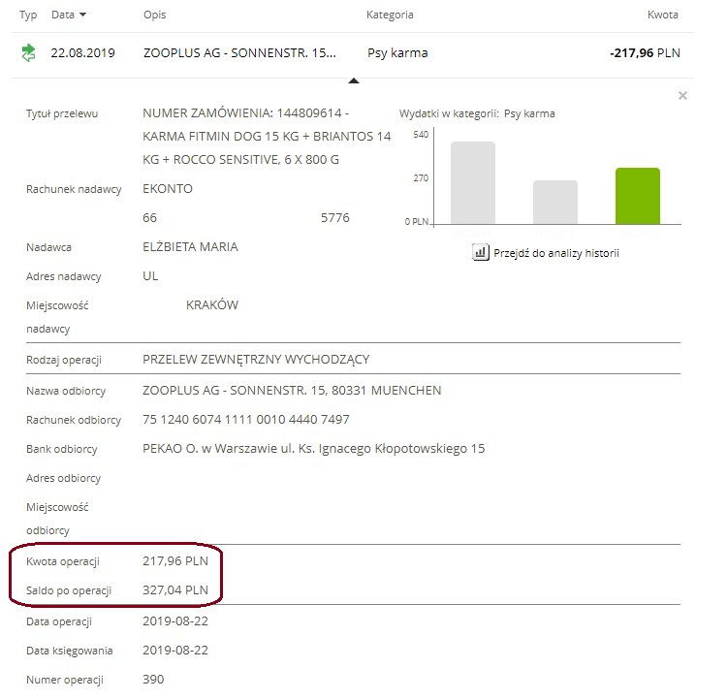Click the 'Rodzaj operacji' label
Viewport: 728px width, 700px height.
(64, 360)
